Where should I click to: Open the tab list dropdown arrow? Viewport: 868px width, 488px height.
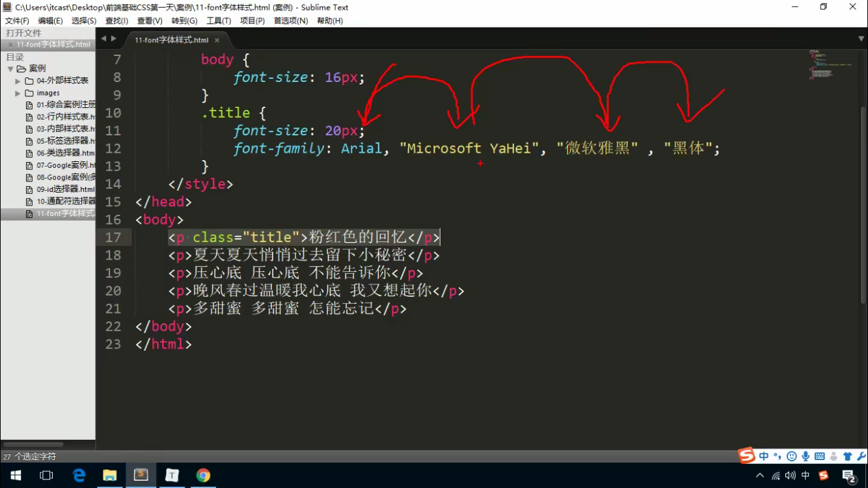tap(861, 40)
